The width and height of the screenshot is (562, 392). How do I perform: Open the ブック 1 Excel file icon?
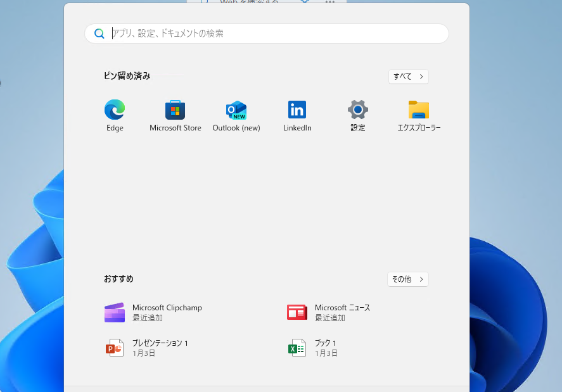click(297, 348)
